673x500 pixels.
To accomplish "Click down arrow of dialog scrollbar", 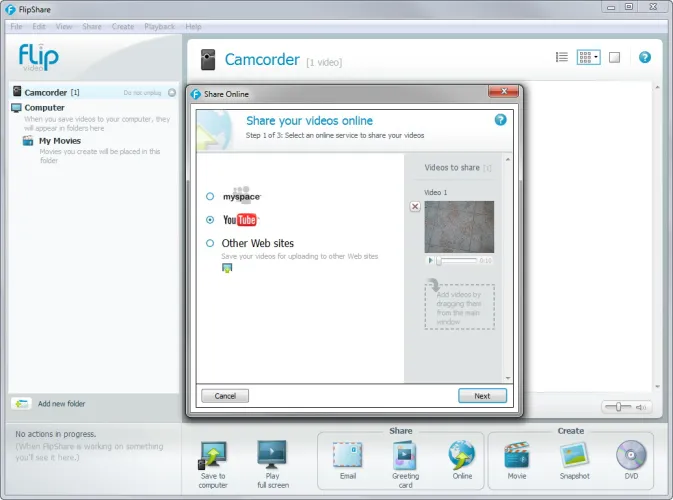I will [x=508, y=378].
